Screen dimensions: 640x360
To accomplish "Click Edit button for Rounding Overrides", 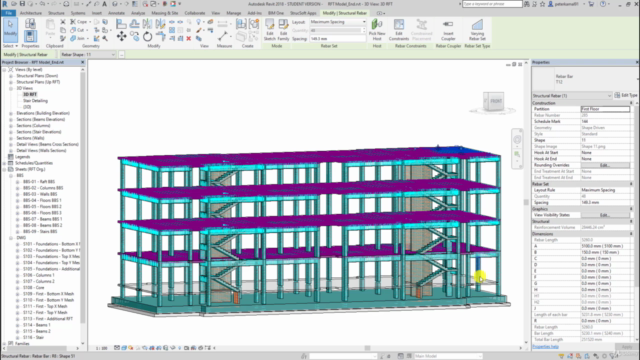I will [605, 165].
